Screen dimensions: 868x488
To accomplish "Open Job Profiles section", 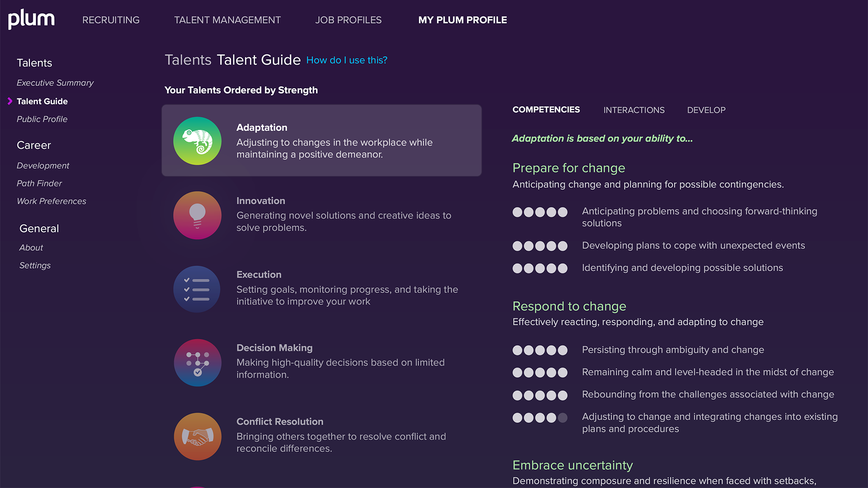I will tap(348, 20).
